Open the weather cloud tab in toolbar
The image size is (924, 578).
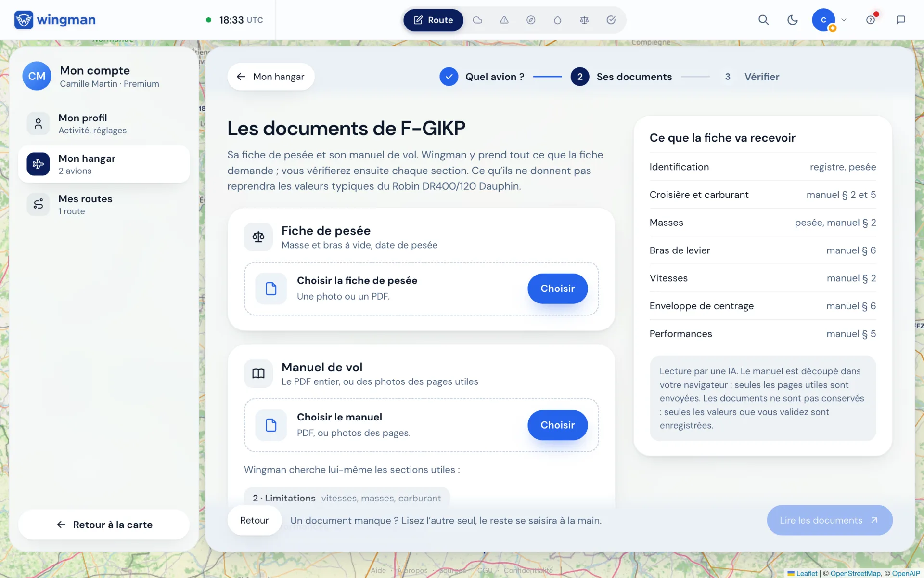[477, 20]
